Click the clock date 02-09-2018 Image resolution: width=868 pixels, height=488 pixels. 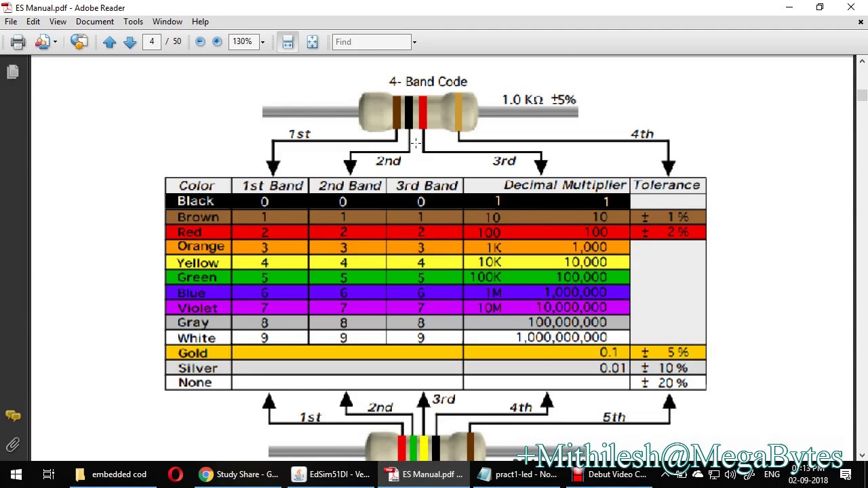coord(808,481)
